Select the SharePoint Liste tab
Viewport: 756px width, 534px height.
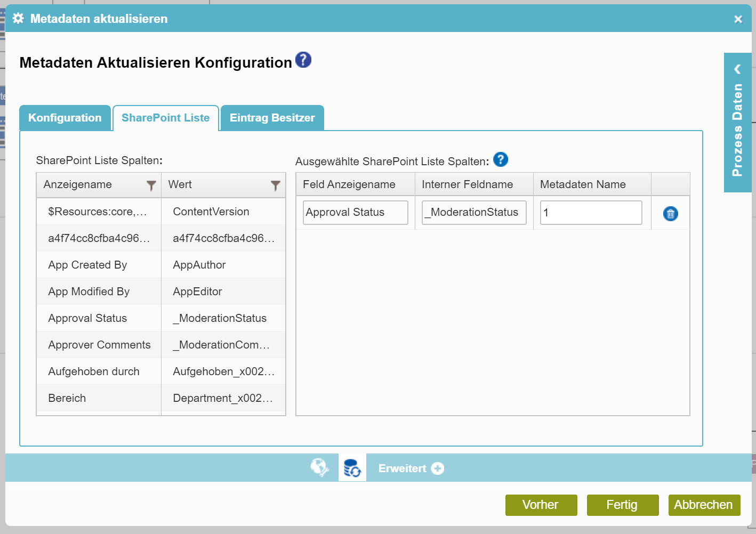coord(165,118)
